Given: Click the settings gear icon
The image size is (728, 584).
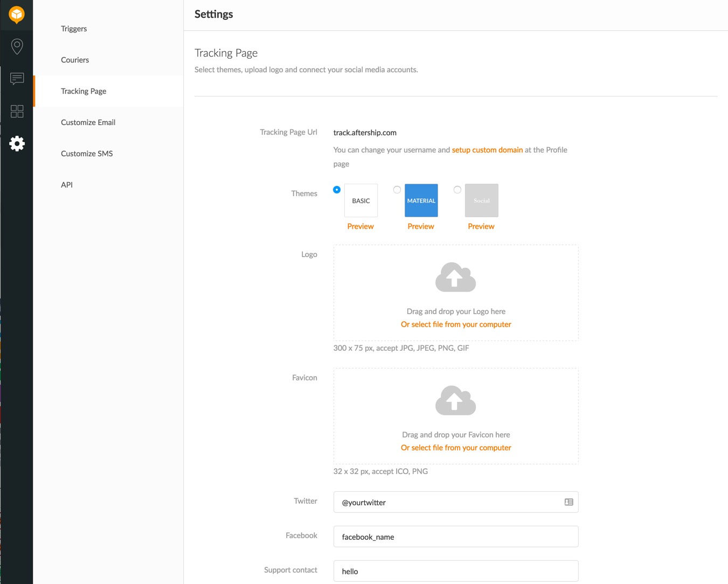Looking at the screenshot, I should pos(17,143).
